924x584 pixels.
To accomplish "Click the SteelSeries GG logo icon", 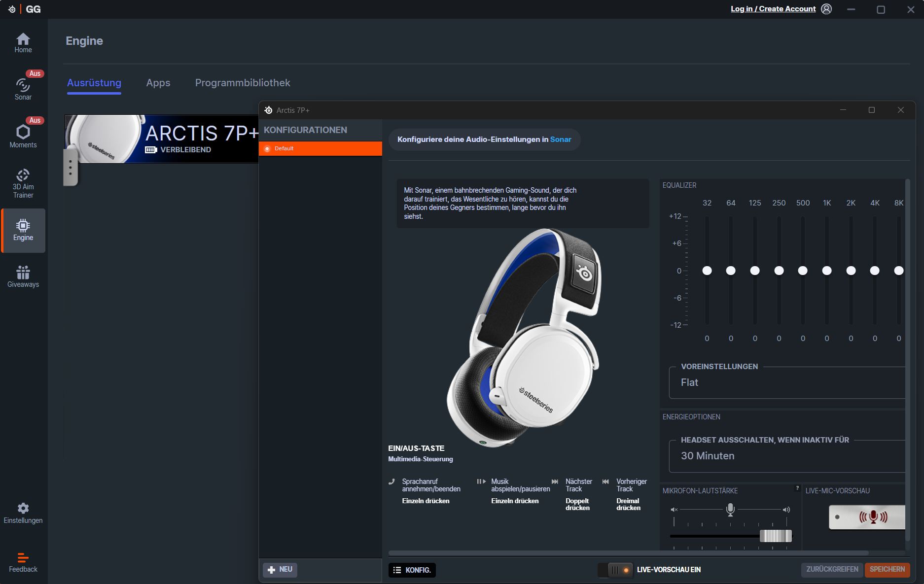I will tap(12, 9).
